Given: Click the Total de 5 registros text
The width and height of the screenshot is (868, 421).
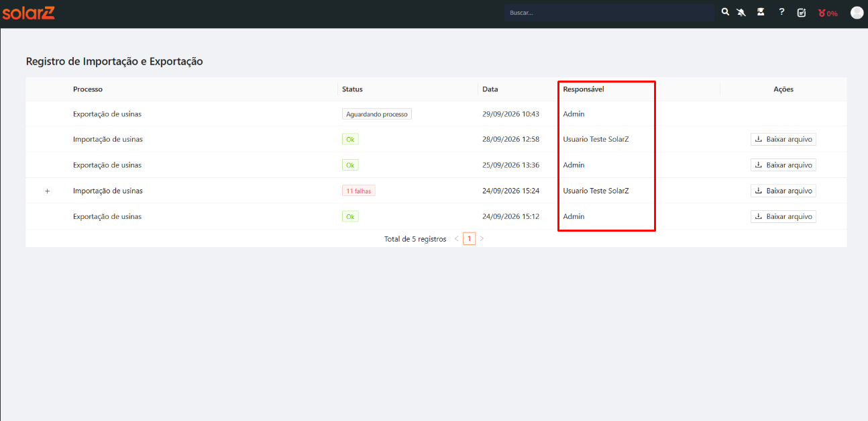Looking at the screenshot, I should tap(415, 239).
